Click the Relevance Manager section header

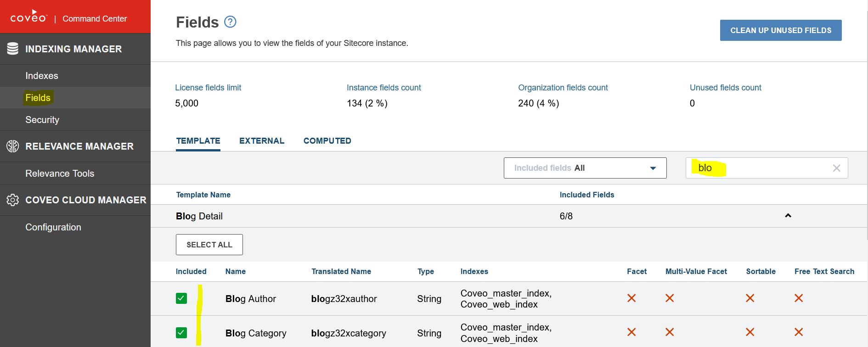pyautogui.click(x=75, y=146)
